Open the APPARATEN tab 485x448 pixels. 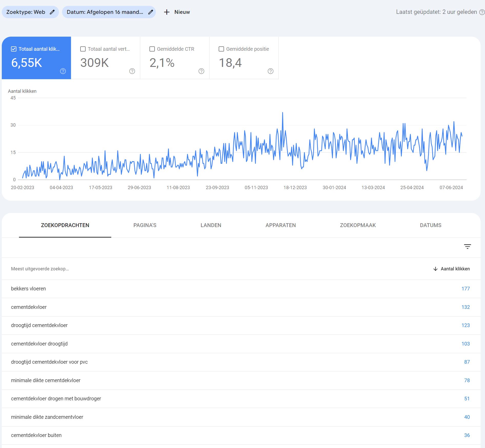point(281,225)
